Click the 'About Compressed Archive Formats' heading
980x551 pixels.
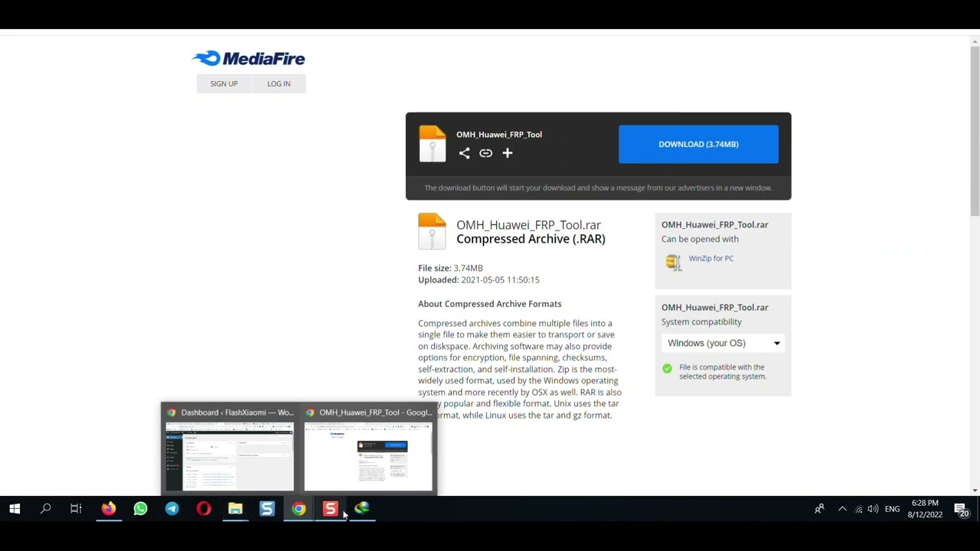tap(489, 304)
